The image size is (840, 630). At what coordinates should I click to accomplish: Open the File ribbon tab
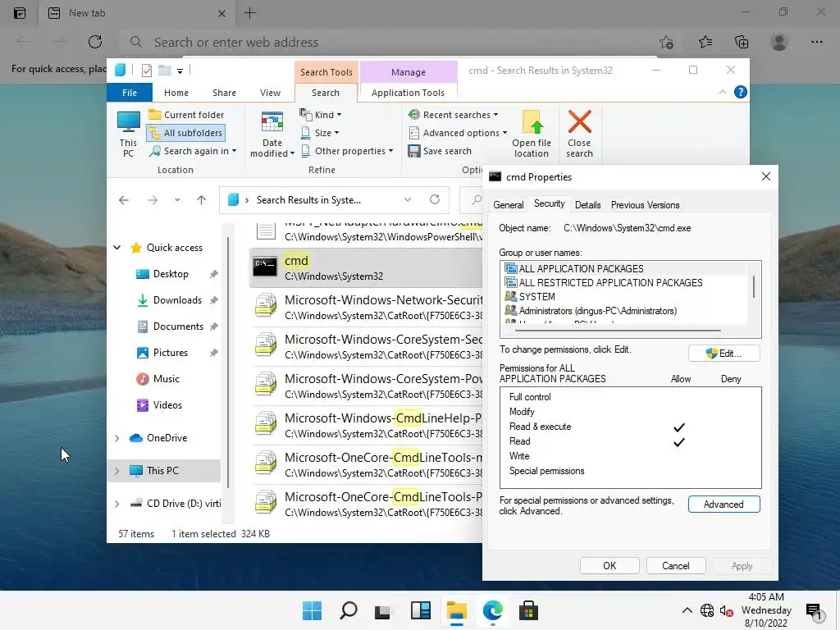click(130, 93)
